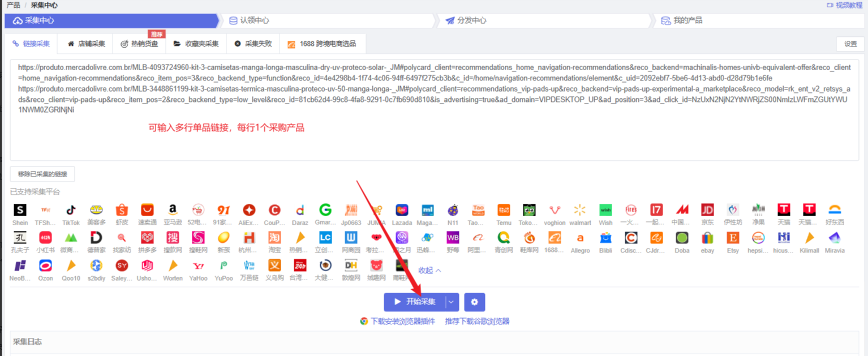This screenshot has height=356, width=868.
Task: Choose the 亚马逊 Amazon icon
Action: pyautogui.click(x=173, y=210)
